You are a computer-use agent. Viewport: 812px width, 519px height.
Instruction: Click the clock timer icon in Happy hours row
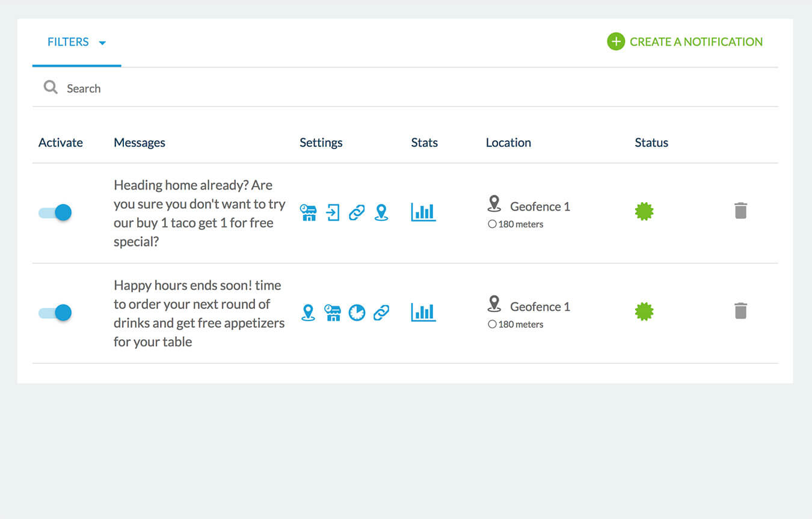pyautogui.click(x=357, y=313)
